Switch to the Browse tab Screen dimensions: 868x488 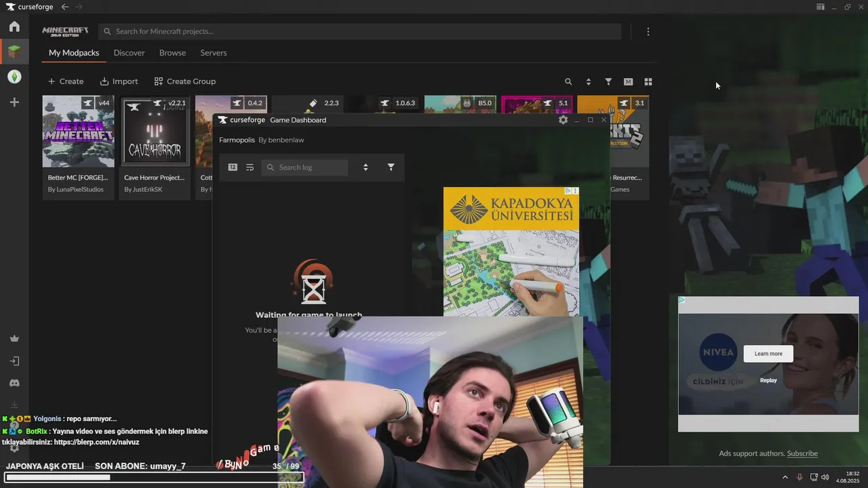172,53
